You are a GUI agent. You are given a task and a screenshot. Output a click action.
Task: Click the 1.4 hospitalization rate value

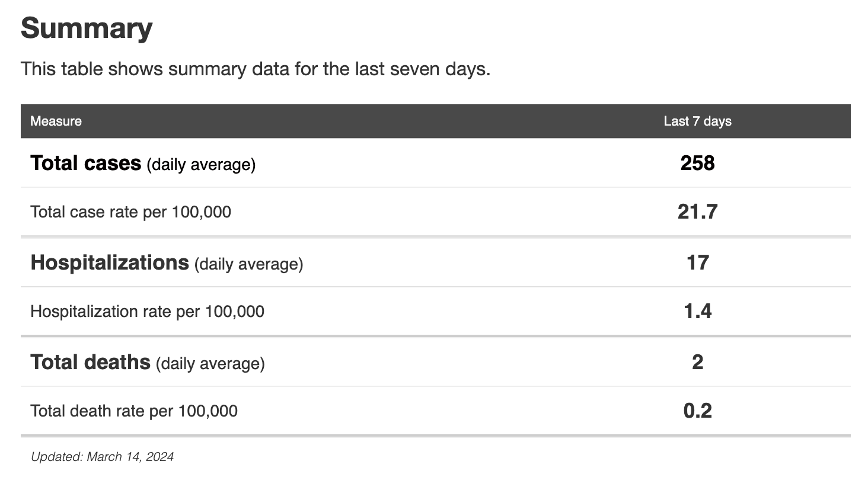697,312
